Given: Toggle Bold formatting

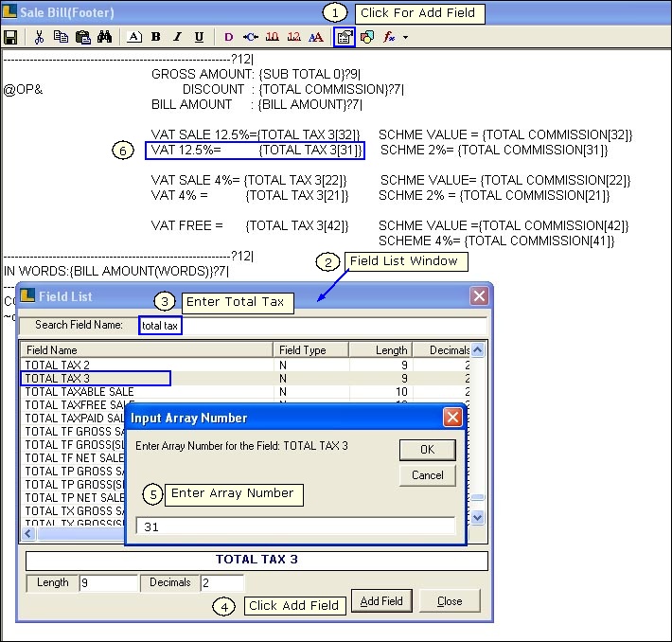Looking at the screenshot, I should click(x=156, y=37).
